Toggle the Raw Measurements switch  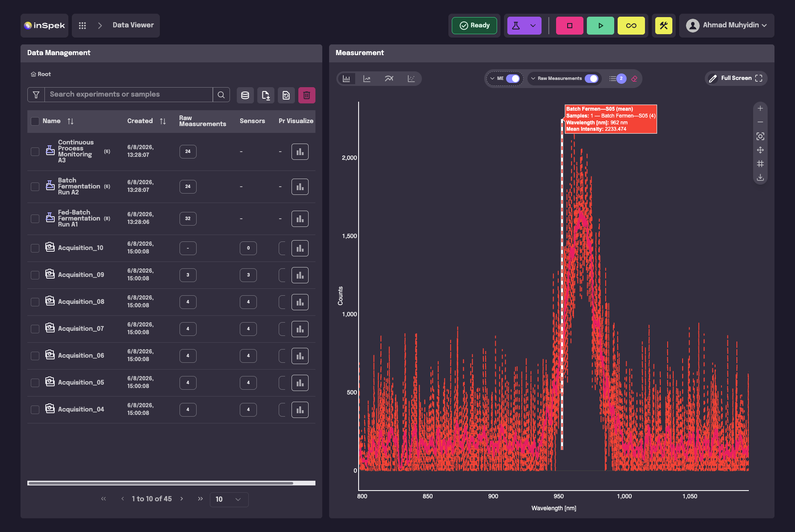click(x=592, y=79)
